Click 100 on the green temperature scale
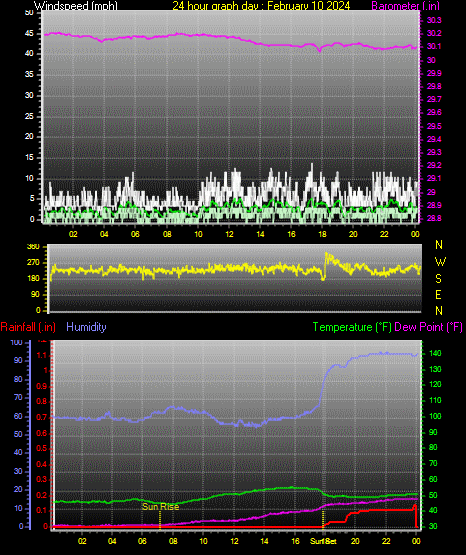 435,416
